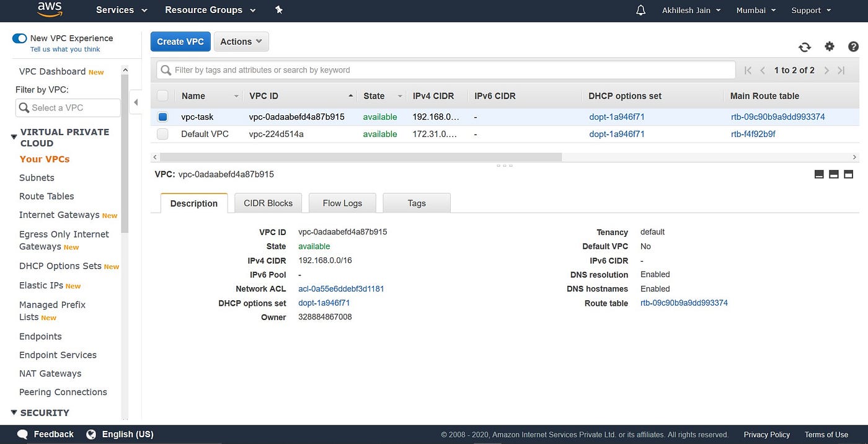868x444 pixels.
Task: Click the pin shortcuts star icon
Action: pyautogui.click(x=279, y=10)
